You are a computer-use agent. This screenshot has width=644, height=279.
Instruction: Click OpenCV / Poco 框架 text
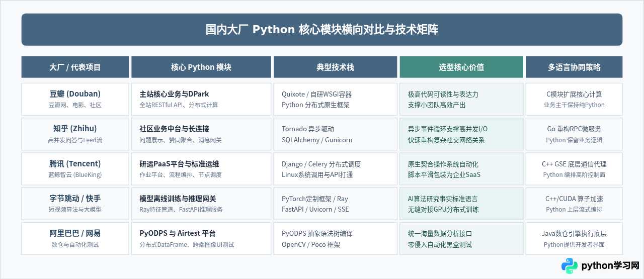click(311, 245)
